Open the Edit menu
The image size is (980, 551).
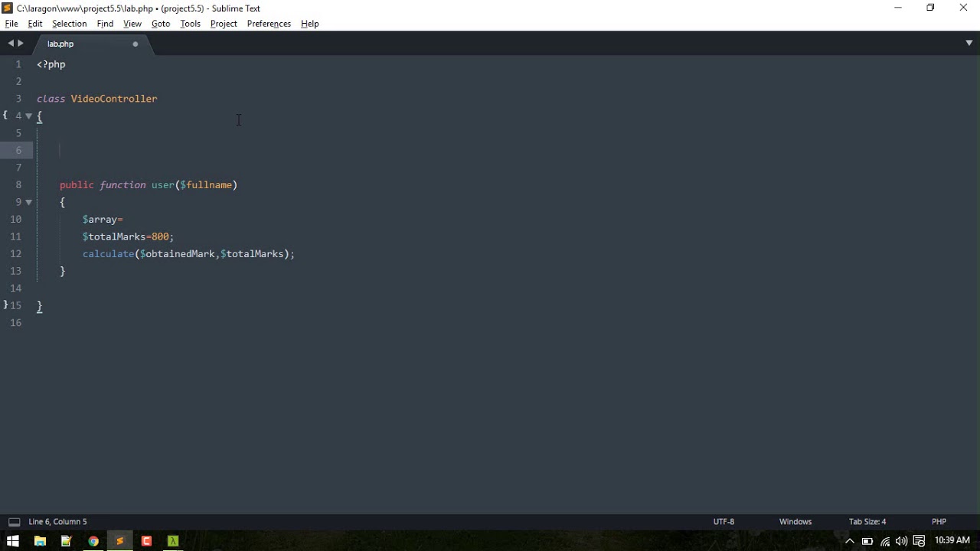point(35,24)
